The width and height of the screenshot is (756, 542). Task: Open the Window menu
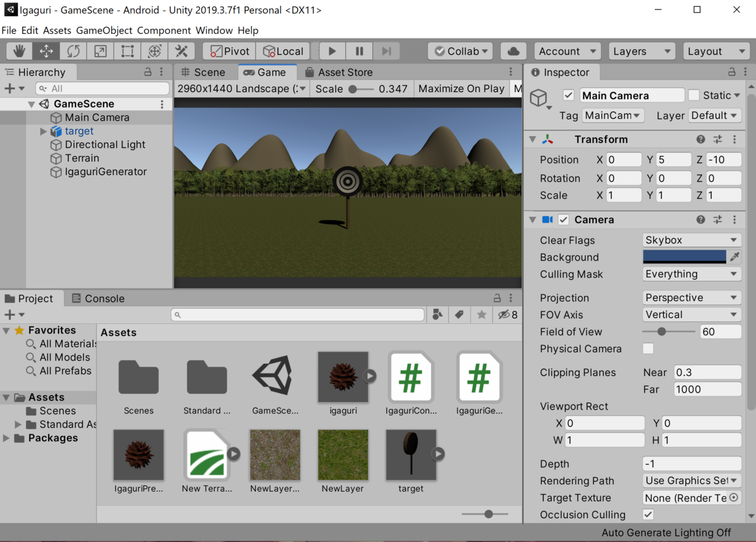coord(214,30)
